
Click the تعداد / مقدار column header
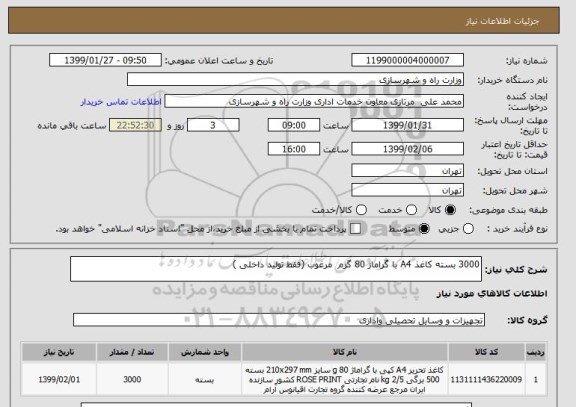pyautogui.click(x=132, y=352)
